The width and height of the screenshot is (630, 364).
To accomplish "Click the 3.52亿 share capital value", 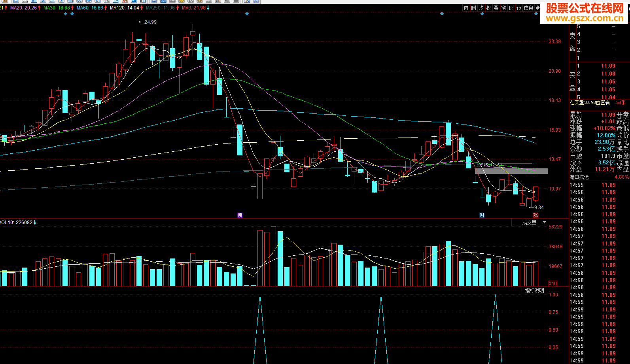I will [x=607, y=162].
